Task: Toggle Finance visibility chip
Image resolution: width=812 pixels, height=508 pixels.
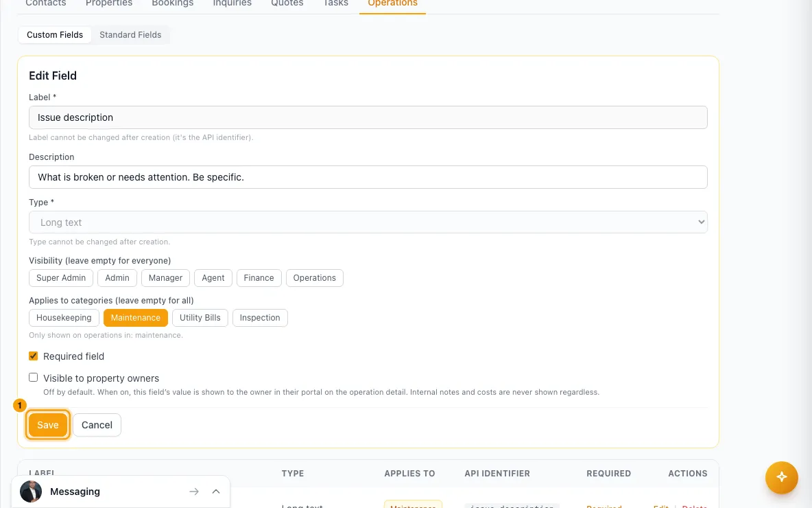Action: (x=259, y=278)
